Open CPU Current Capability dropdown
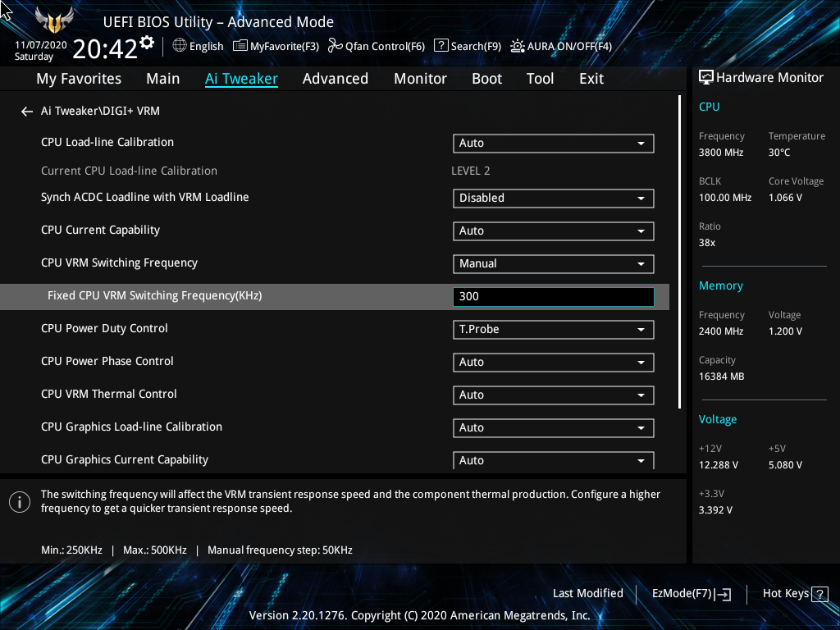840x630 pixels. (554, 231)
